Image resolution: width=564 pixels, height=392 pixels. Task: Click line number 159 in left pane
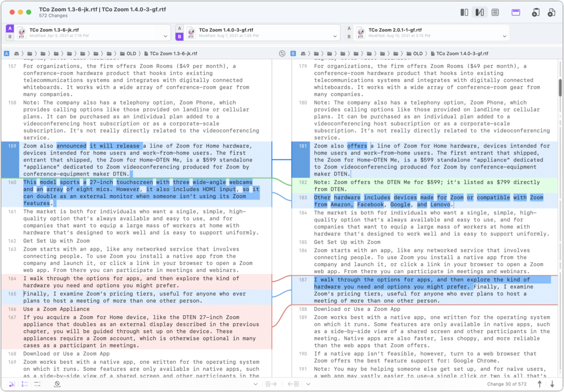(12, 146)
